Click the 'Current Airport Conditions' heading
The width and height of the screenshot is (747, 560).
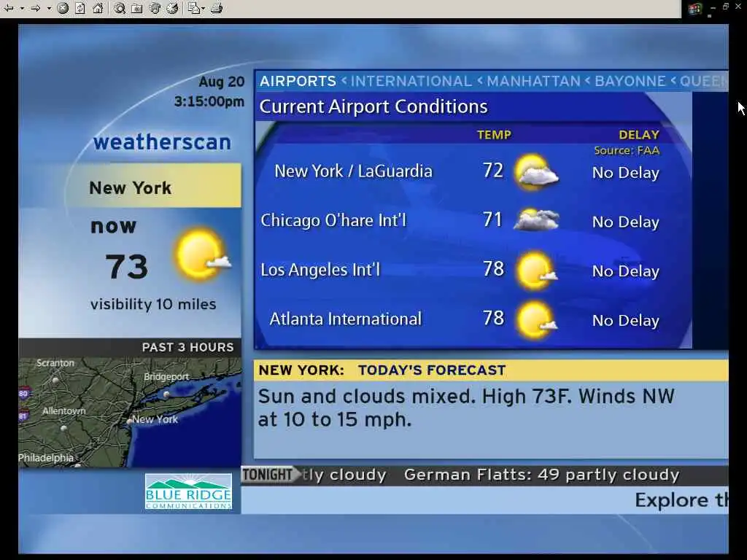coord(373,106)
